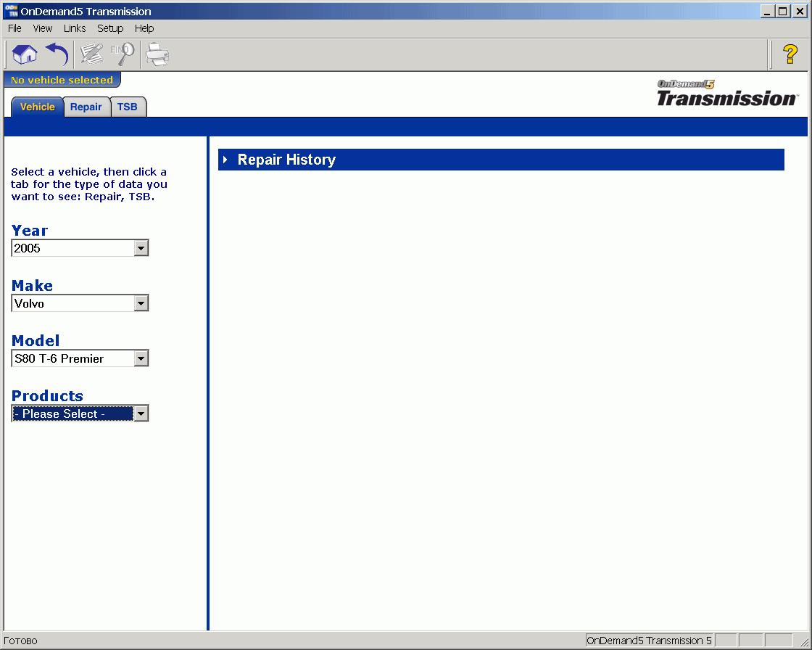Click the Print icon on the toolbar
Image resolution: width=812 pixels, height=650 pixels.
[157, 54]
